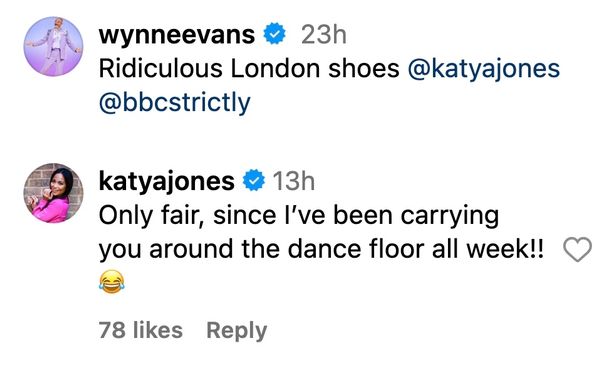Click the word "London" in the caption
This screenshot has height=366, width=615.
coord(275,69)
